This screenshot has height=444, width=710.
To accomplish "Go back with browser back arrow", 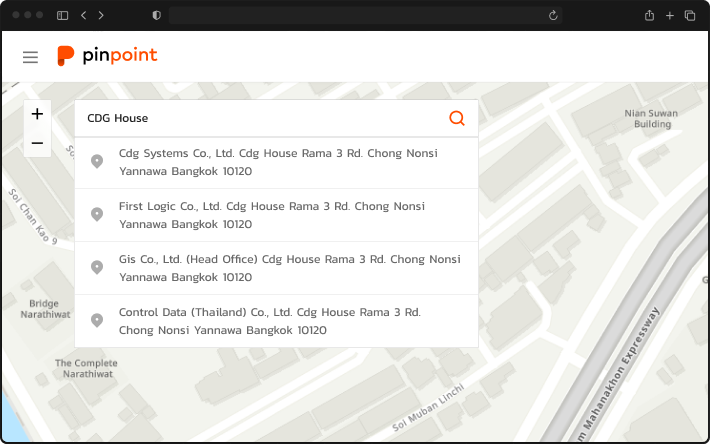I will click(84, 15).
